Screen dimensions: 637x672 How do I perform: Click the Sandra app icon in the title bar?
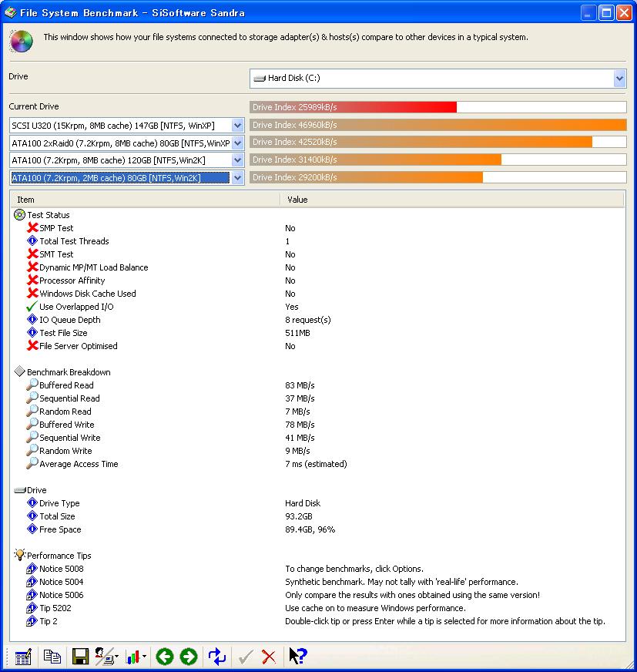coord(10,12)
